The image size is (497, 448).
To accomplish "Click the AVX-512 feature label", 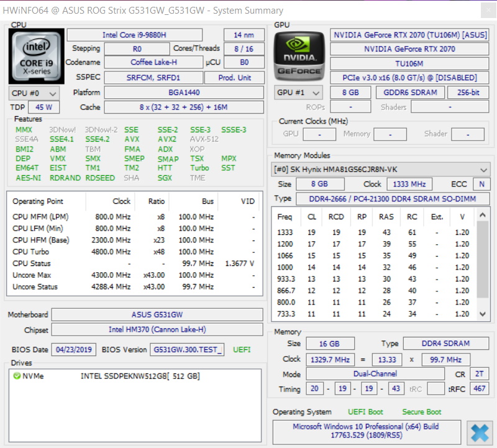I will point(204,139).
